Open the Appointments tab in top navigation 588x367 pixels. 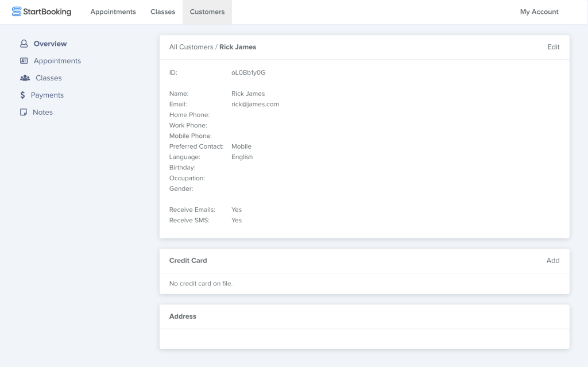[x=113, y=12]
